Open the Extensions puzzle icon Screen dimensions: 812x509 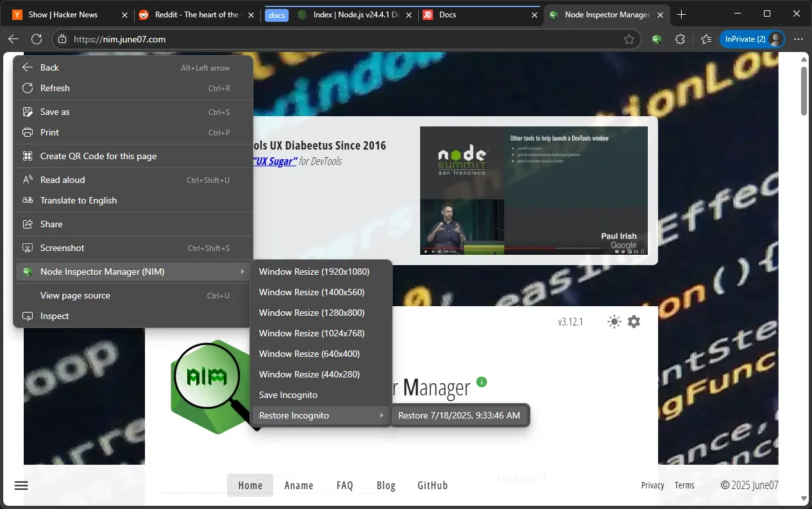click(x=681, y=39)
